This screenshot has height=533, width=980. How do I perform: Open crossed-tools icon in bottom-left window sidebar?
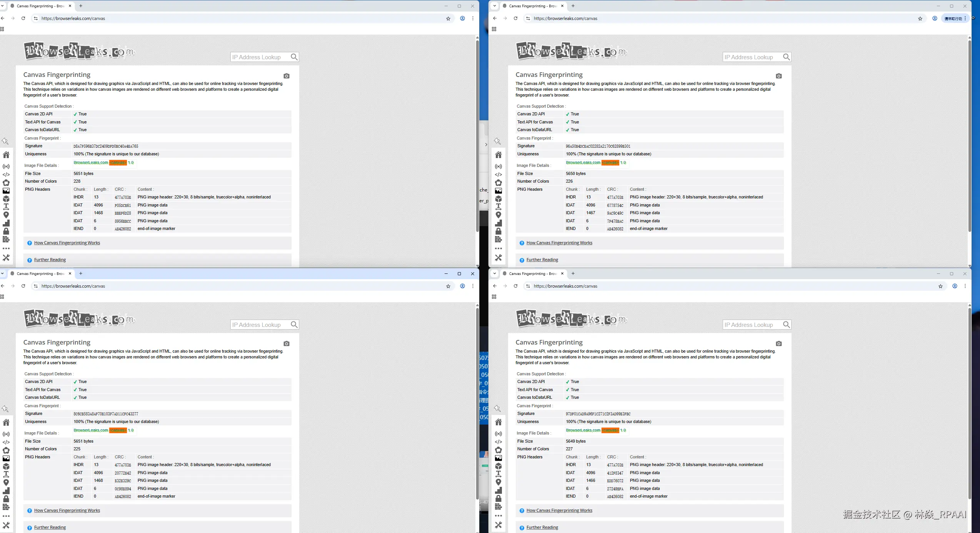point(6,525)
